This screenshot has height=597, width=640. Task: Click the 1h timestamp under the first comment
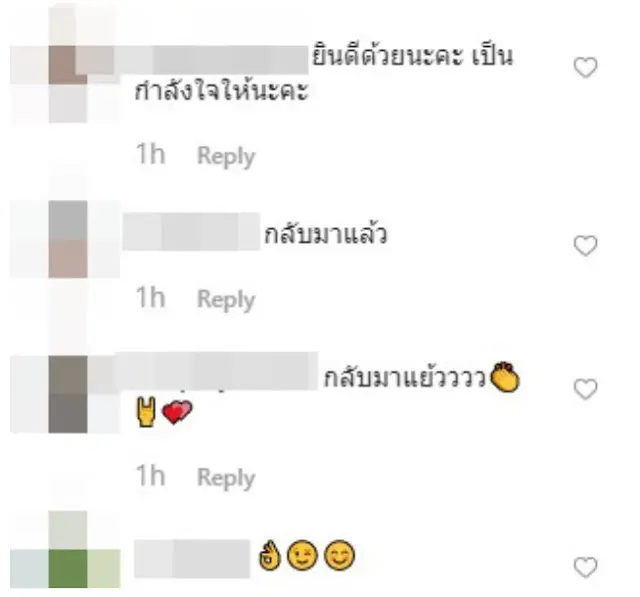151,154
